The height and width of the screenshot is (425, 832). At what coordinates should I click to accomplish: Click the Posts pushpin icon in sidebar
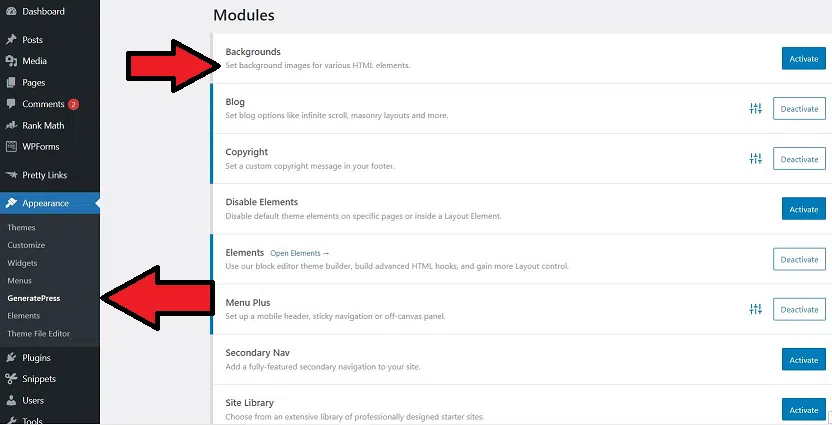11,40
